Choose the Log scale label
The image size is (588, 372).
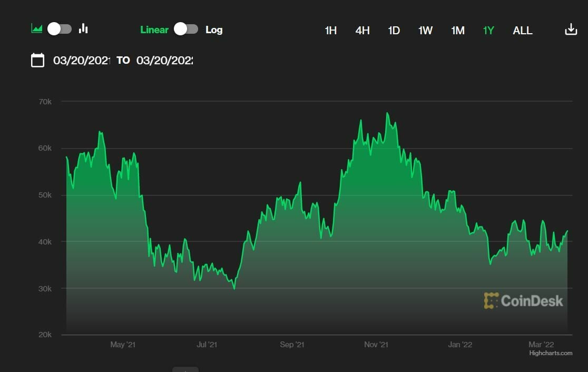[x=214, y=30]
